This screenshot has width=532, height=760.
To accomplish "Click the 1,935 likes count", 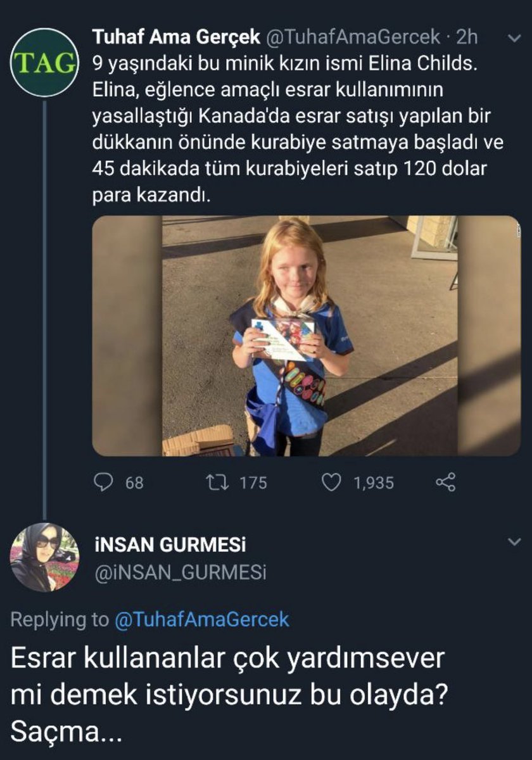I will pyautogui.click(x=373, y=483).
